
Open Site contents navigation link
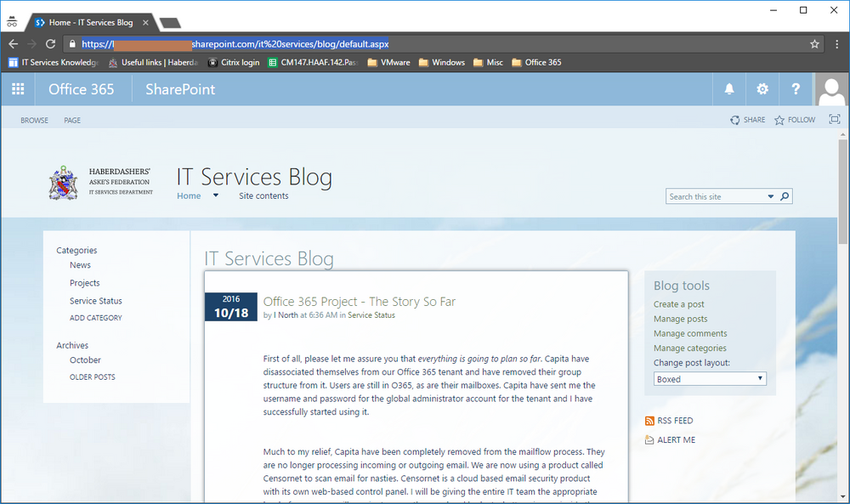point(263,195)
